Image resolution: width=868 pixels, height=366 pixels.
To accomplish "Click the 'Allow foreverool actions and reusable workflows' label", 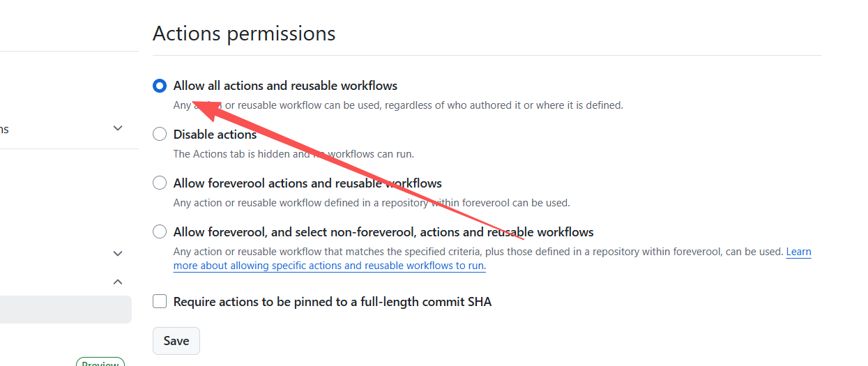I will pos(307,183).
